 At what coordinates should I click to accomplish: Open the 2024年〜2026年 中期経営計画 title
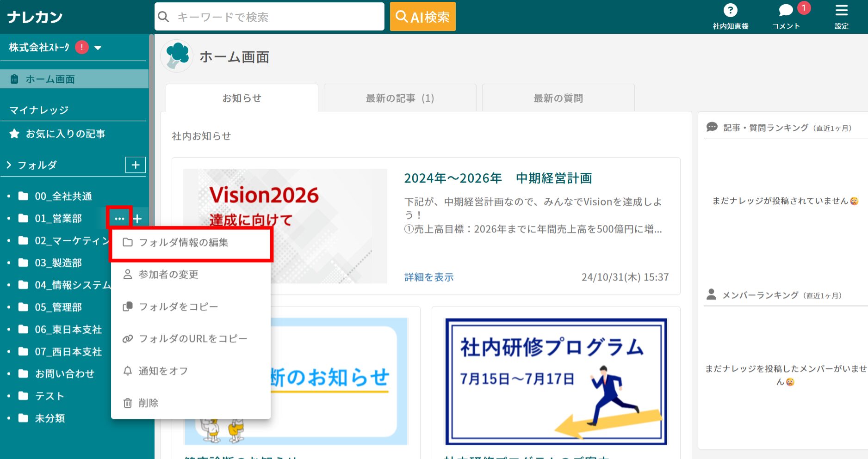coord(498,178)
